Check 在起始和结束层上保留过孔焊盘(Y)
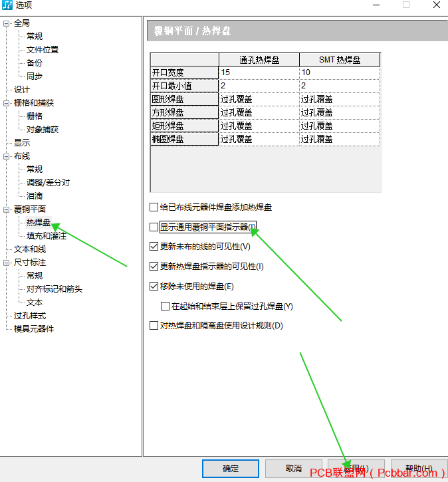This screenshot has height=482, width=448. click(165, 306)
